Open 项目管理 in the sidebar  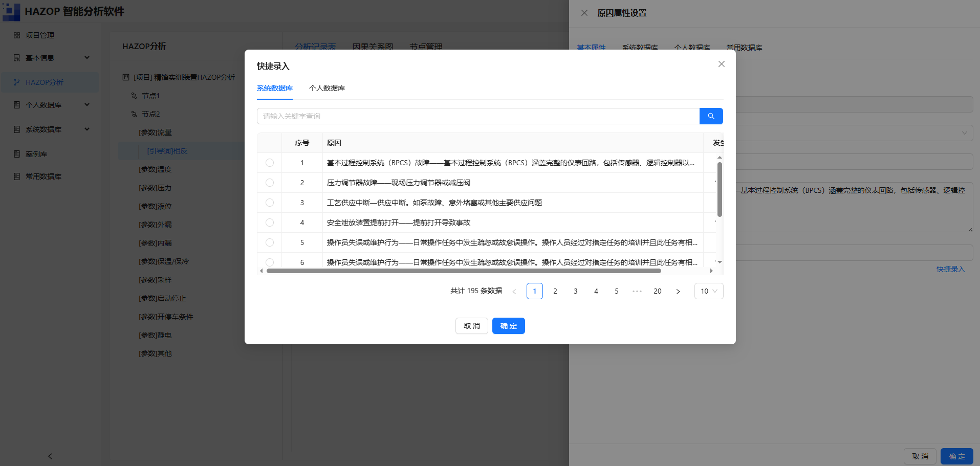[40, 35]
